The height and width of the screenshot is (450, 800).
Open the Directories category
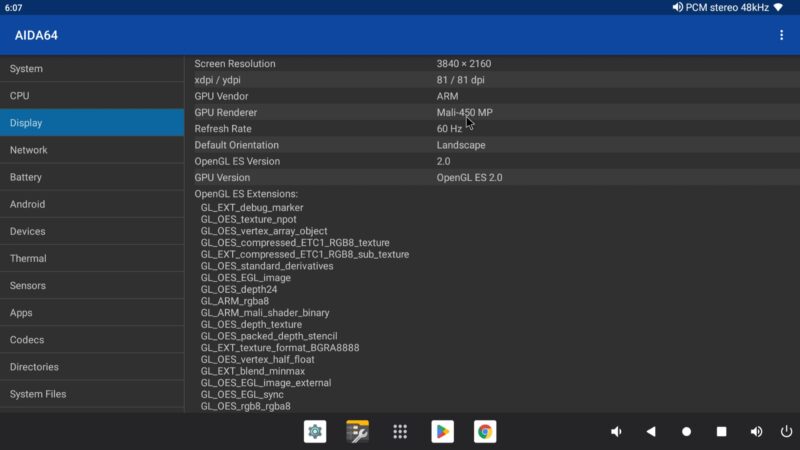pos(92,366)
